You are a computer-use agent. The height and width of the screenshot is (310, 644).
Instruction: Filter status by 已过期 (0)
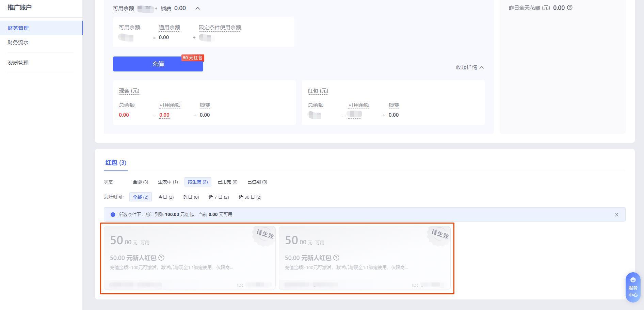(x=257, y=182)
